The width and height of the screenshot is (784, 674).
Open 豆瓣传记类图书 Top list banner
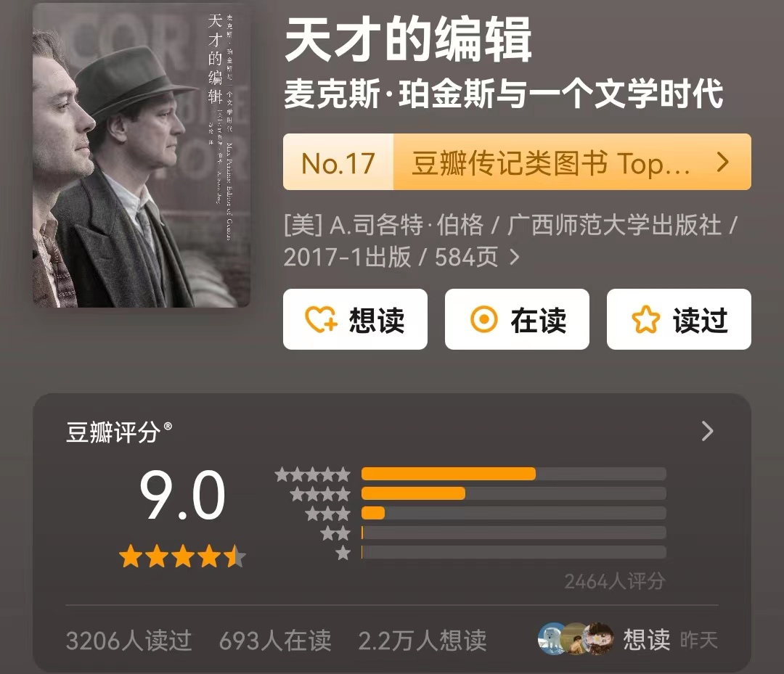pos(550,163)
